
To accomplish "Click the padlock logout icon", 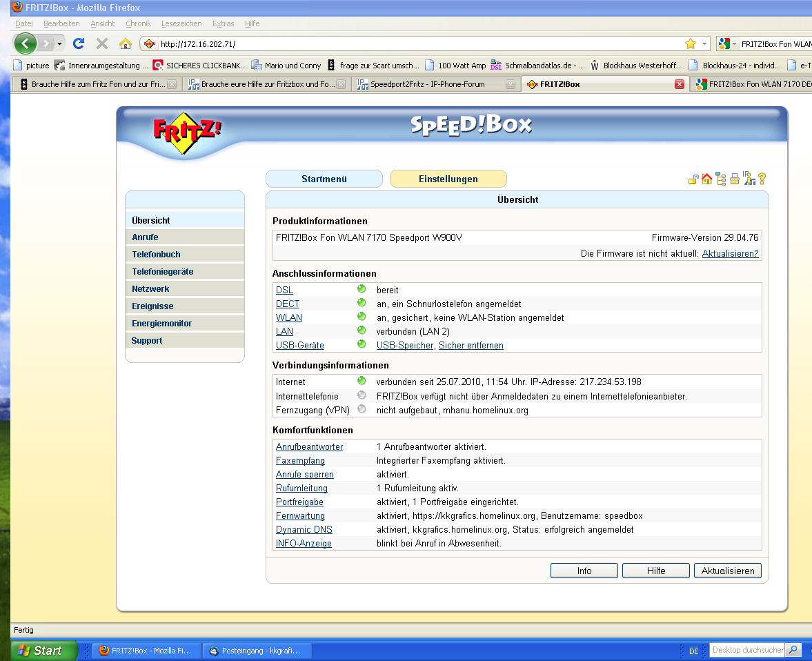I will (x=693, y=179).
